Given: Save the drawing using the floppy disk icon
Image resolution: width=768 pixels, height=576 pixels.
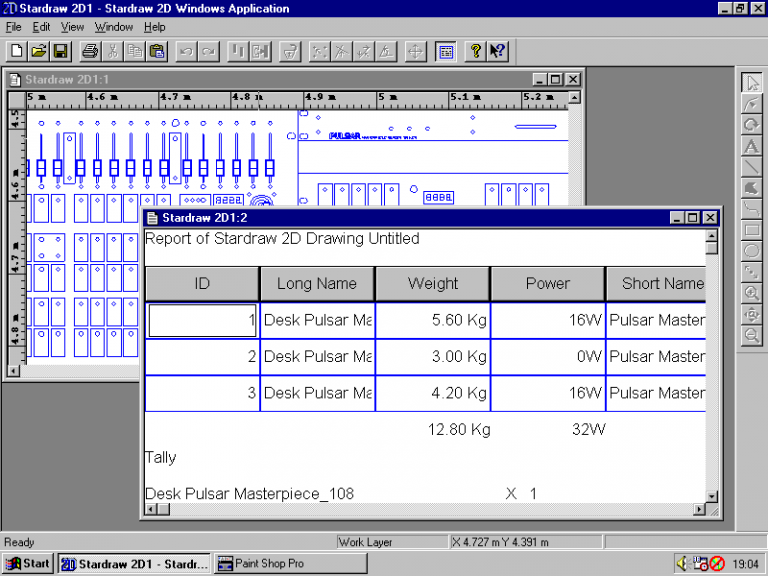Looking at the screenshot, I should tap(60, 50).
